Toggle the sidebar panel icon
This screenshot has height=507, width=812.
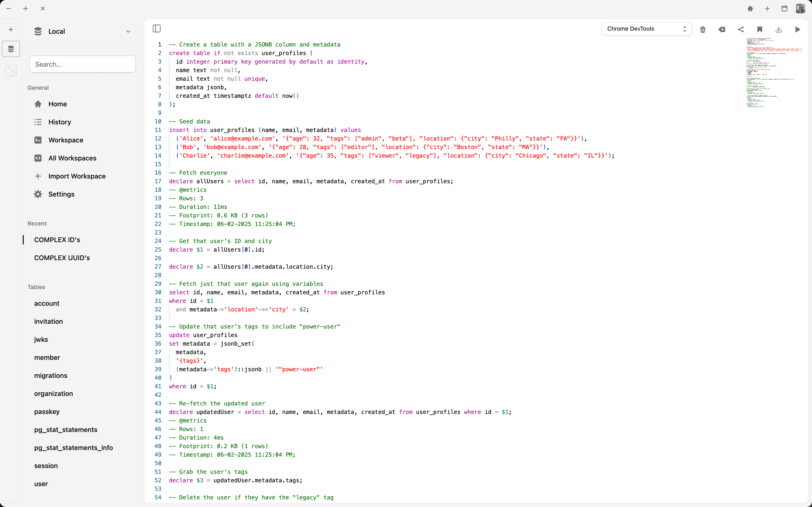click(157, 28)
